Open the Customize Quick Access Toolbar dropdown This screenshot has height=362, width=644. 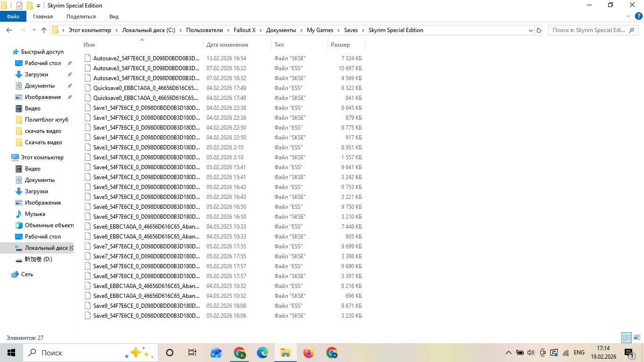pos(38,6)
